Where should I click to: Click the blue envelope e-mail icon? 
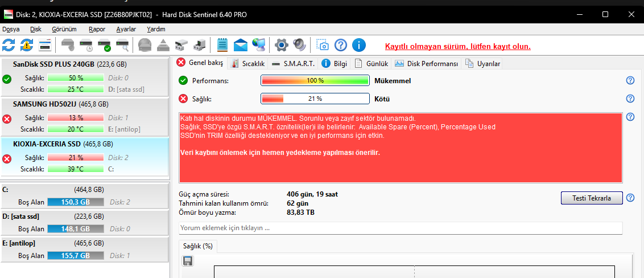tap(240, 45)
